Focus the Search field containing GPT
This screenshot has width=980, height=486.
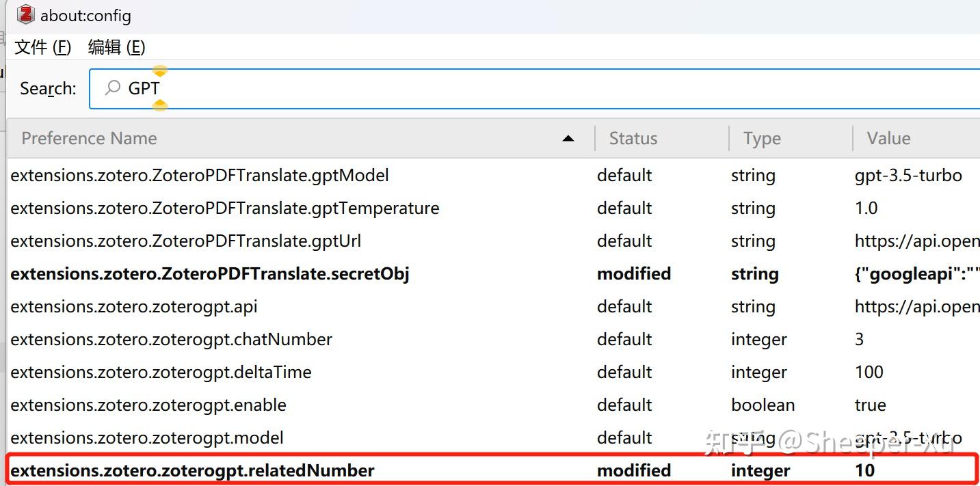(x=535, y=88)
